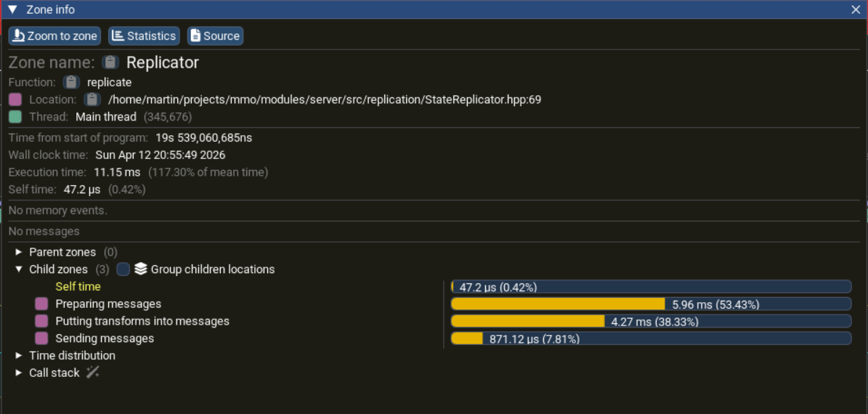868x414 pixels.
Task: Open the Source view
Action: (x=215, y=36)
